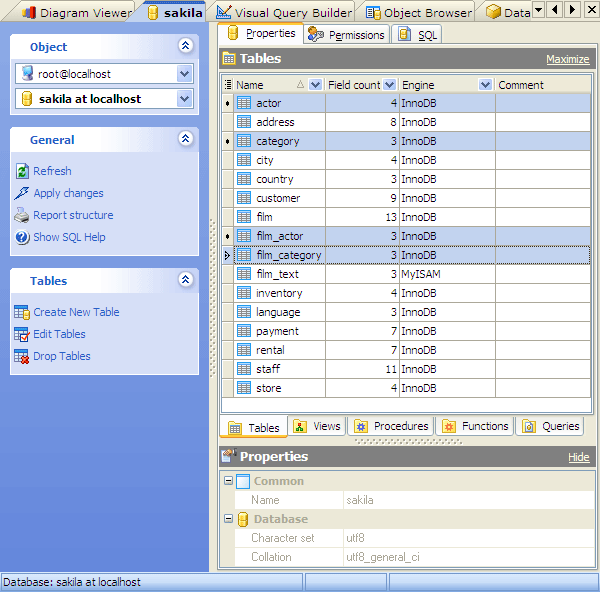Collapse the General panel

coord(186,138)
